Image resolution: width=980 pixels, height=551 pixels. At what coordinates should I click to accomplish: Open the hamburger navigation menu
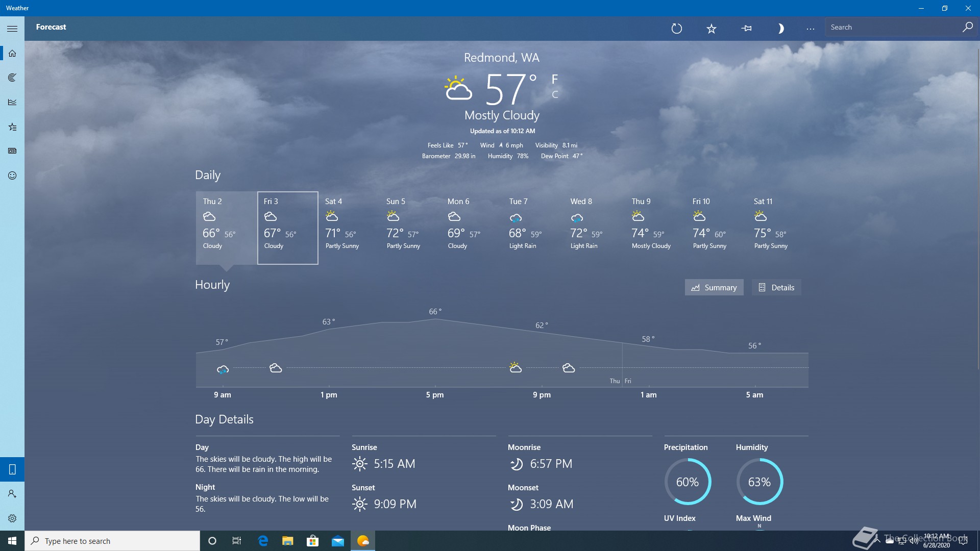point(12,29)
